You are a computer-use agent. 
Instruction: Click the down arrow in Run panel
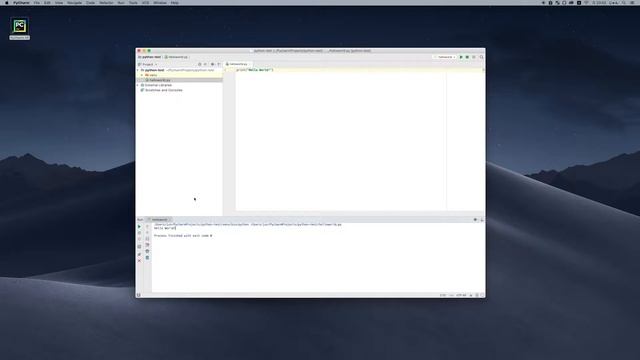tap(147, 233)
